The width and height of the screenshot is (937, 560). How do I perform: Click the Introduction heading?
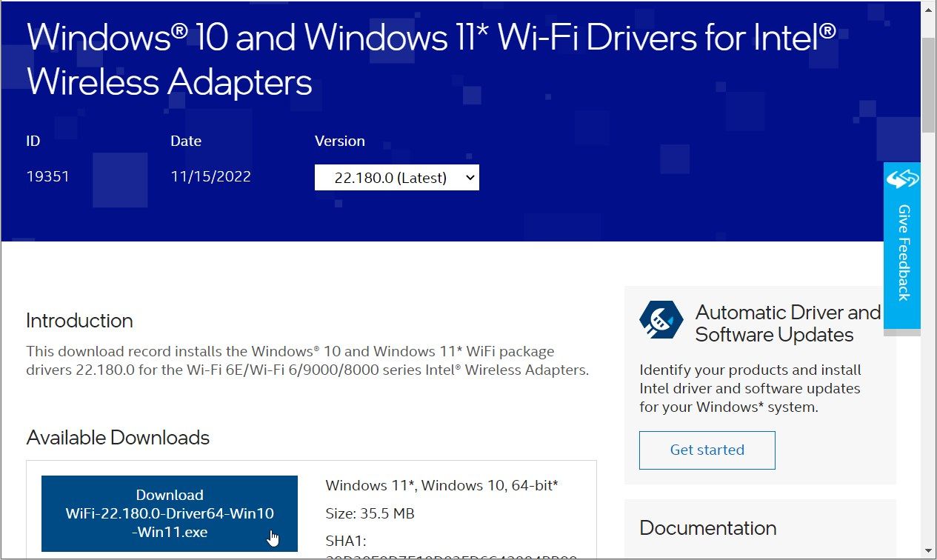point(79,321)
